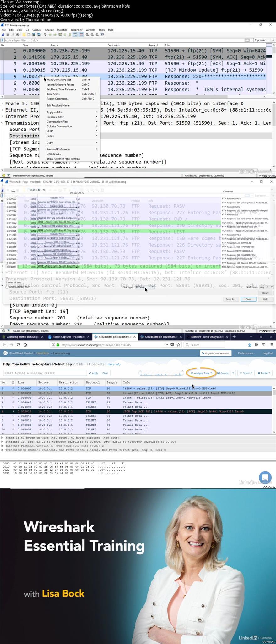The height and width of the screenshot is (644, 276).
Task: Expand the Frame 5 tree row
Action: [x=3, y=103]
